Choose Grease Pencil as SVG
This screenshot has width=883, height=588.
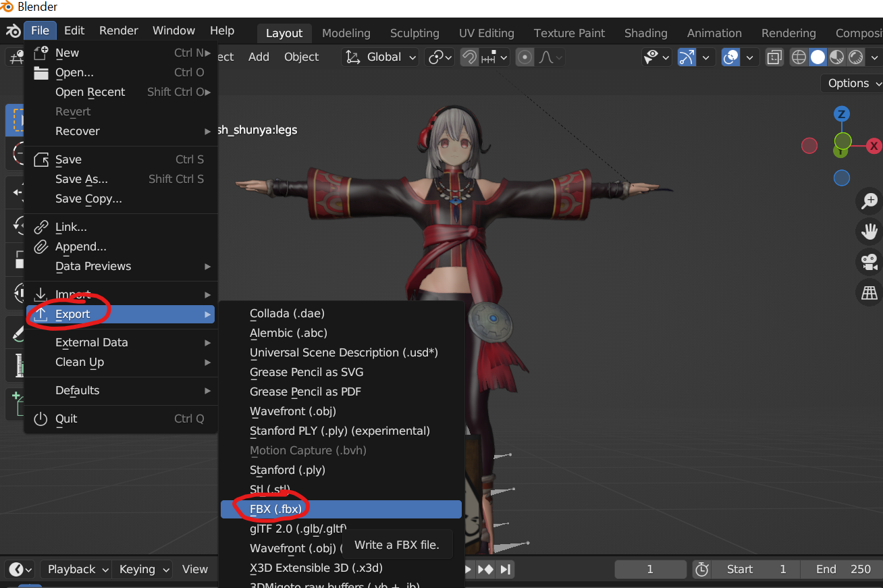tap(341, 372)
